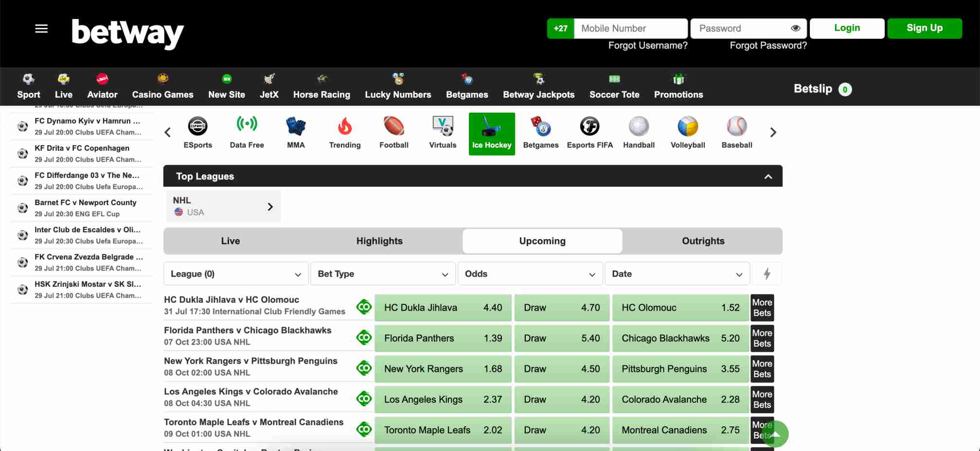The image size is (980, 451).
Task: Click Forgot Username? link
Action: click(x=648, y=45)
